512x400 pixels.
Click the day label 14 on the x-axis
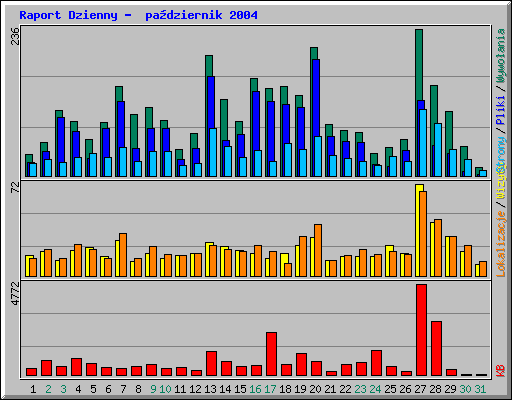tap(225, 389)
